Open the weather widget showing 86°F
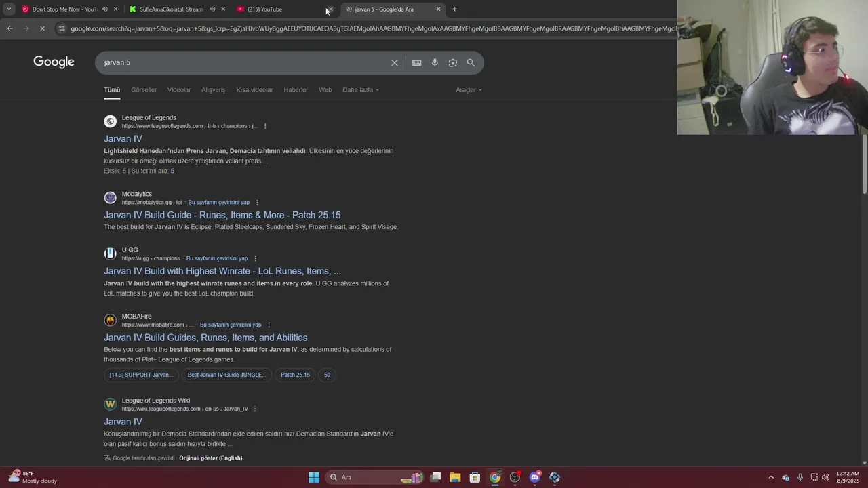Viewport: 868px width, 488px height. pos(32,477)
